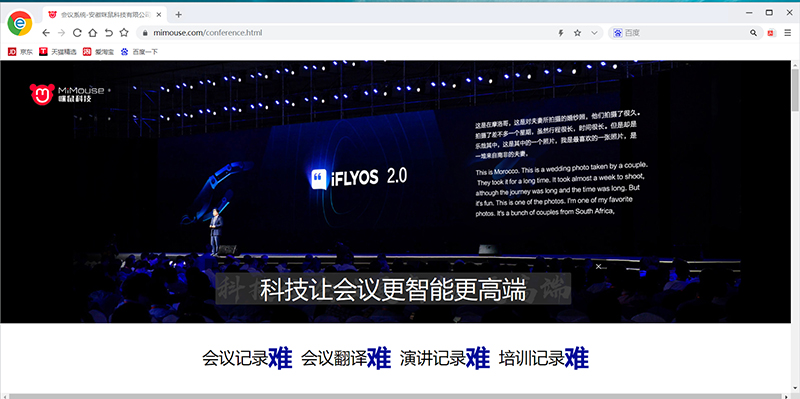800x399 pixels.
Task: Open the 京东 bookmark
Action: click(20, 52)
